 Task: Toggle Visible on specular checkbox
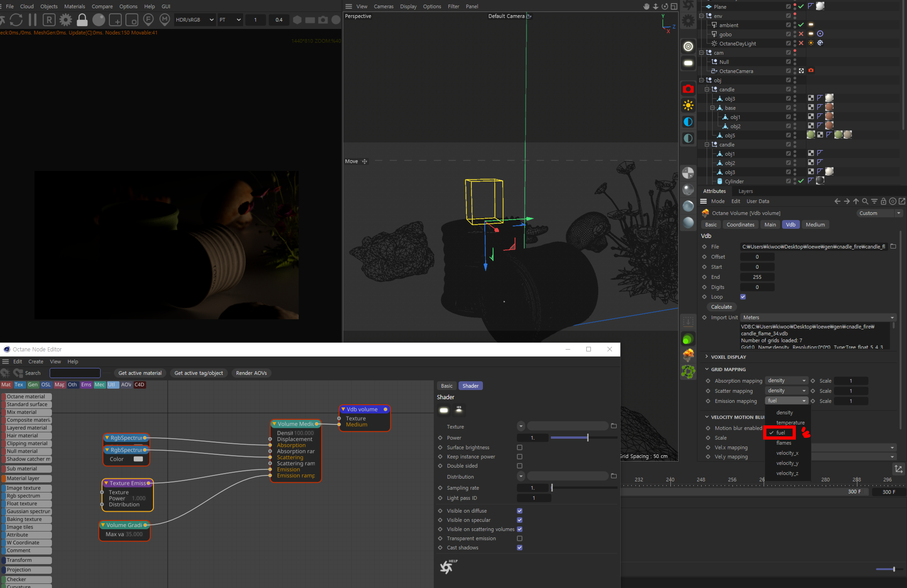click(x=519, y=520)
